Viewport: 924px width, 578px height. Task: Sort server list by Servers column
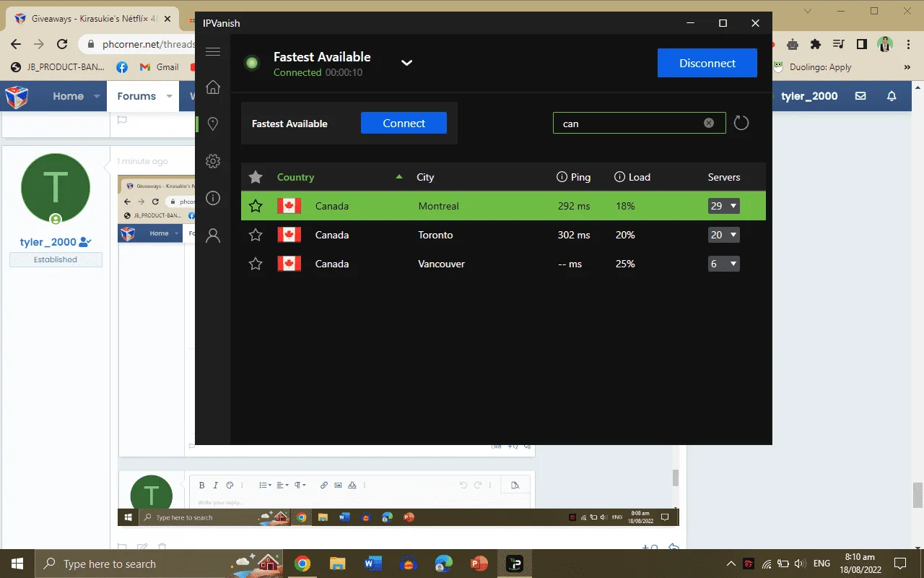724,177
